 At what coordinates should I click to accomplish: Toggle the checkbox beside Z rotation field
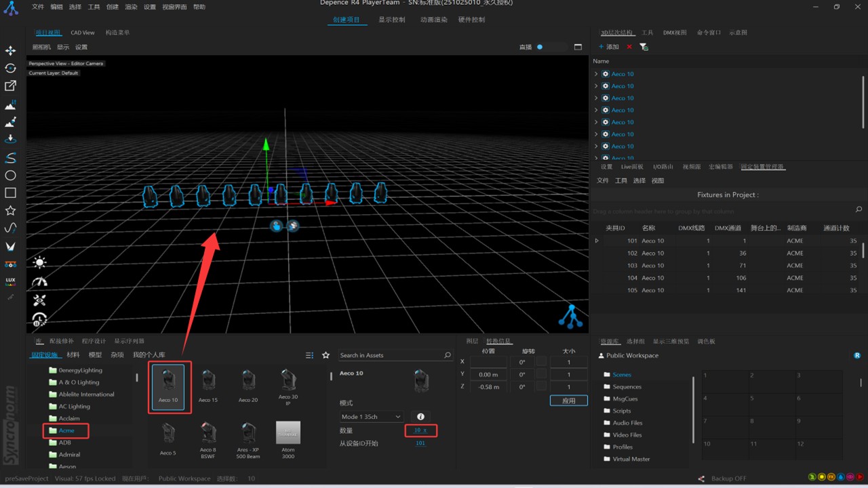click(x=541, y=387)
